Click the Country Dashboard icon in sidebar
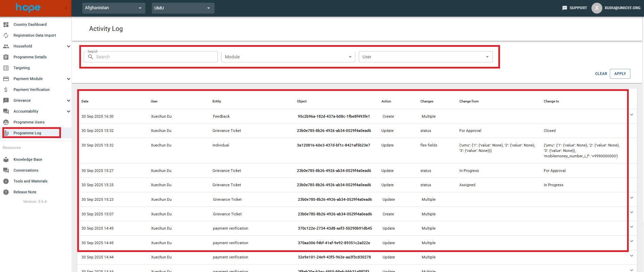The height and width of the screenshot is (272, 644). click(6, 24)
